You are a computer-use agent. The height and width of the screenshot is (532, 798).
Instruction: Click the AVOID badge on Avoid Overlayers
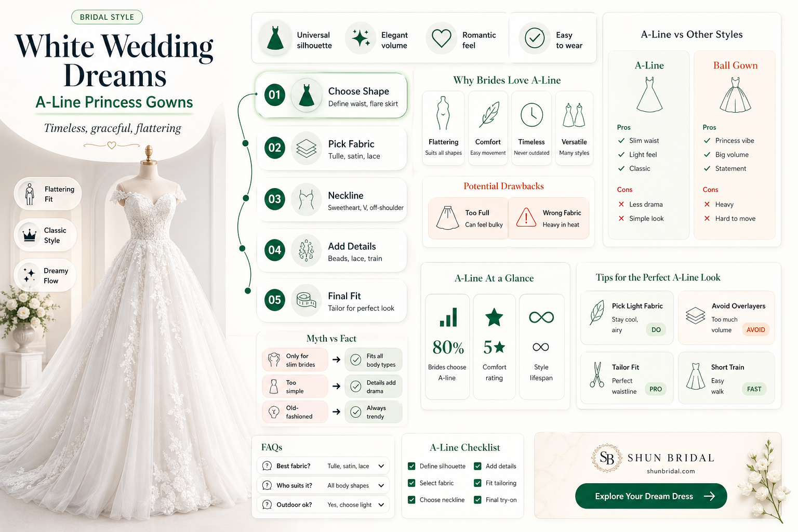coord(755,329)
